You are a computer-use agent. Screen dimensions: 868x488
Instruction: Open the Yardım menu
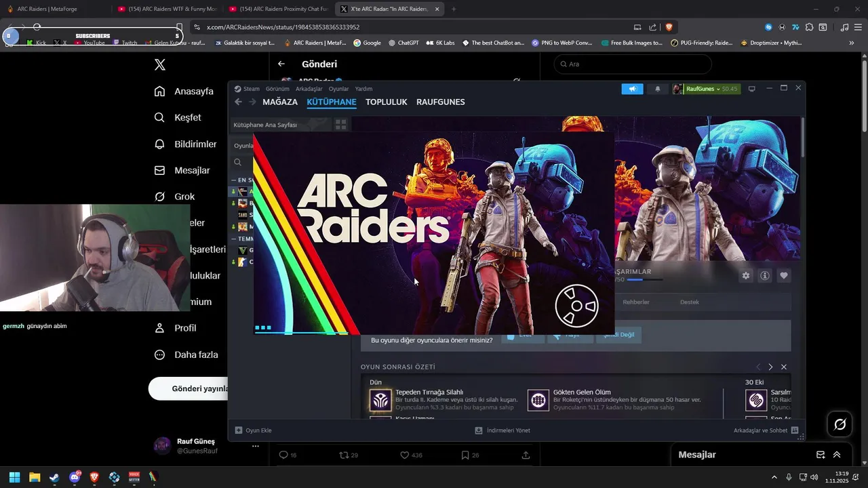363,89
